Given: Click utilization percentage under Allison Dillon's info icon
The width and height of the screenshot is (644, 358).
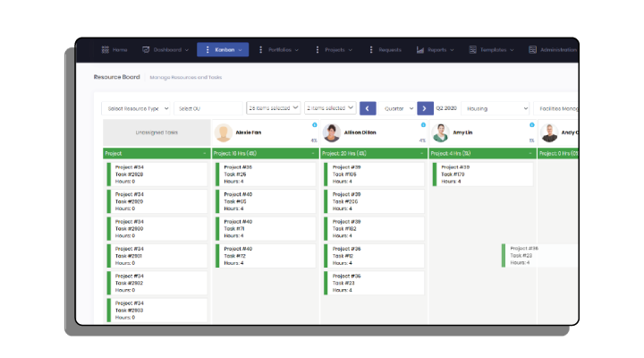Looking at the screenshot, I should pyautogui.click(x=422, y=141).
